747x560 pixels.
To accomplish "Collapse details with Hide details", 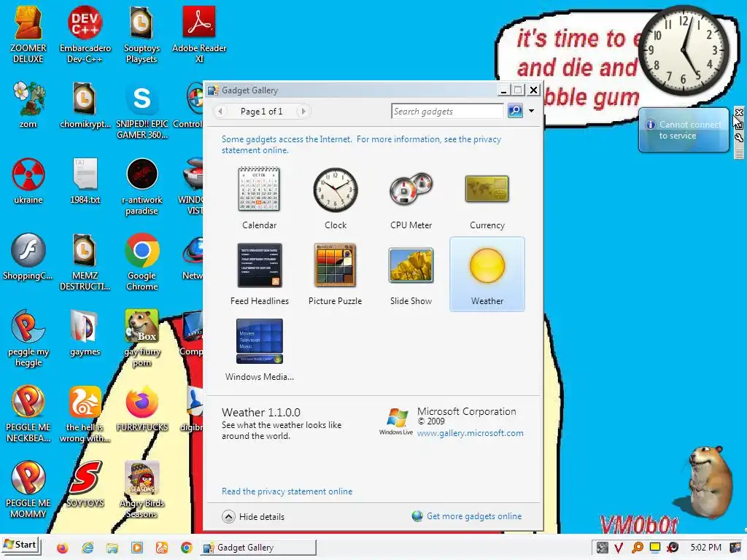I will (253, 516).
